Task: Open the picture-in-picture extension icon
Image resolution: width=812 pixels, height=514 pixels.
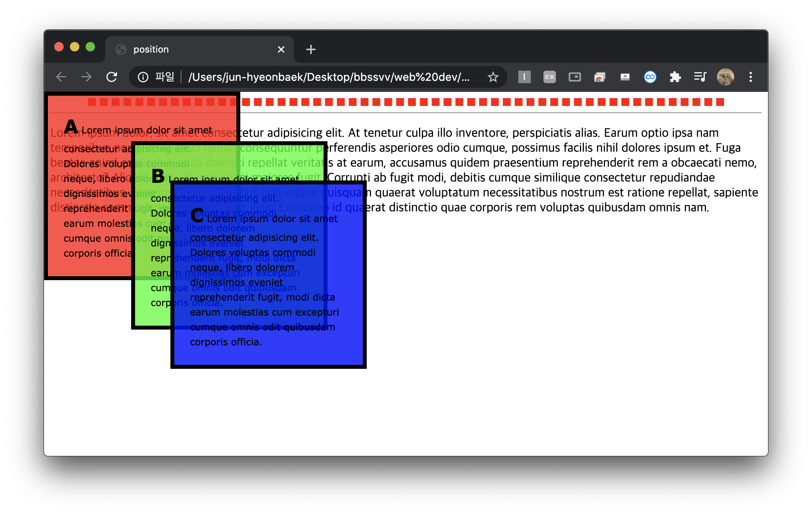Action: click(x=574, y=77)
